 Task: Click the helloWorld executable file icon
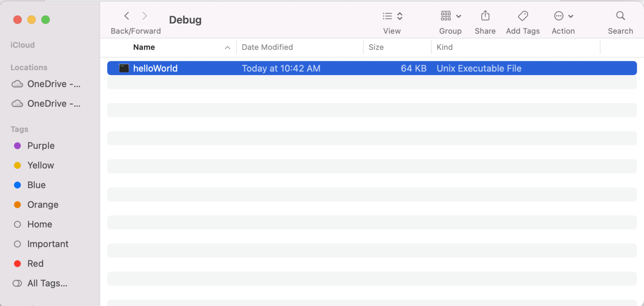124,68
